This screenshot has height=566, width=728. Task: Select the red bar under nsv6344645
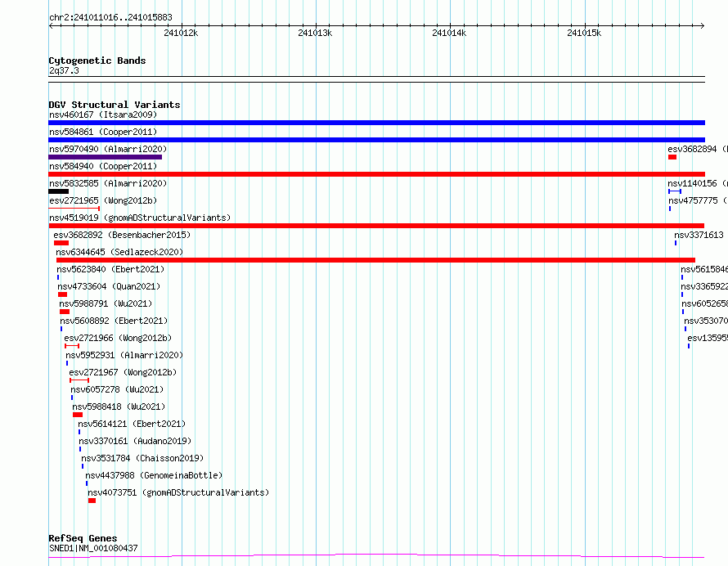click(375, 260)
